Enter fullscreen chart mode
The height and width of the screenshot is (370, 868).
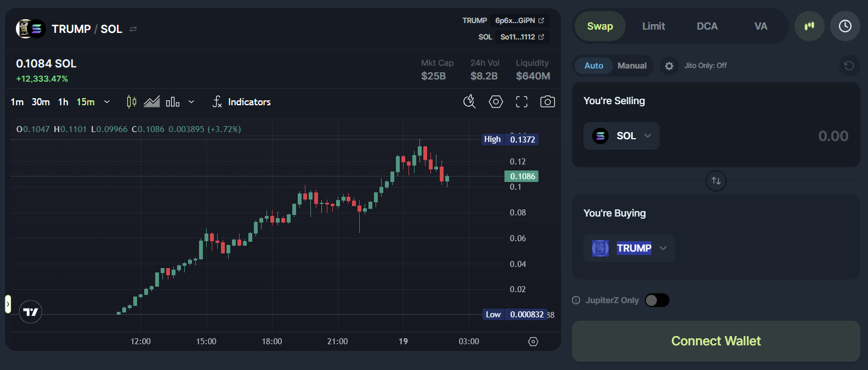coord(521,101)
